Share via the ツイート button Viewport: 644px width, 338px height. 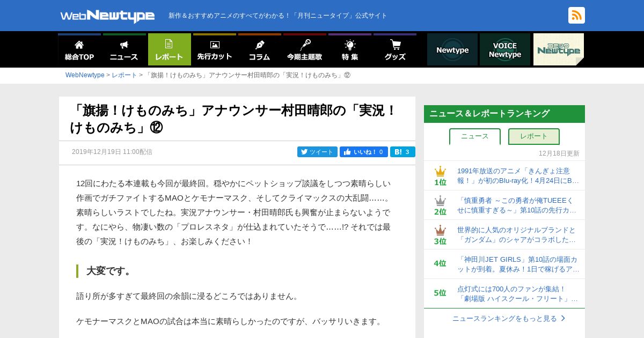(317, 152)
